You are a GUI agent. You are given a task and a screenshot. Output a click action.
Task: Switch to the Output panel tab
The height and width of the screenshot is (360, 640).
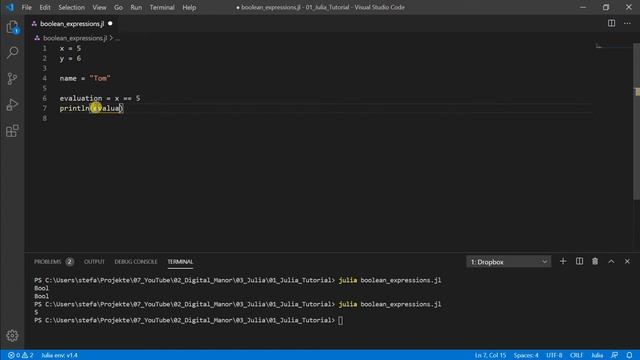(94, 262)
